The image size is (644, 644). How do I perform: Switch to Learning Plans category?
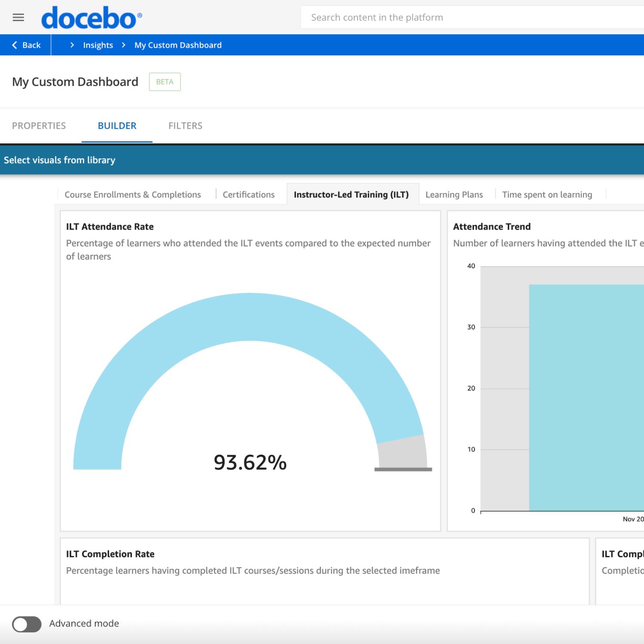click(x=454, y=194)
